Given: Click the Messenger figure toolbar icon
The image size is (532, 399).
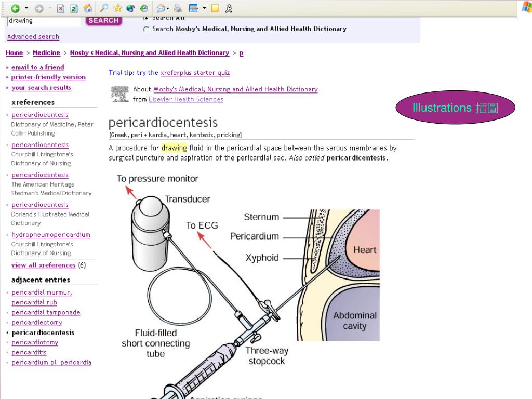Looking at the screenshot, I should 229,8.
